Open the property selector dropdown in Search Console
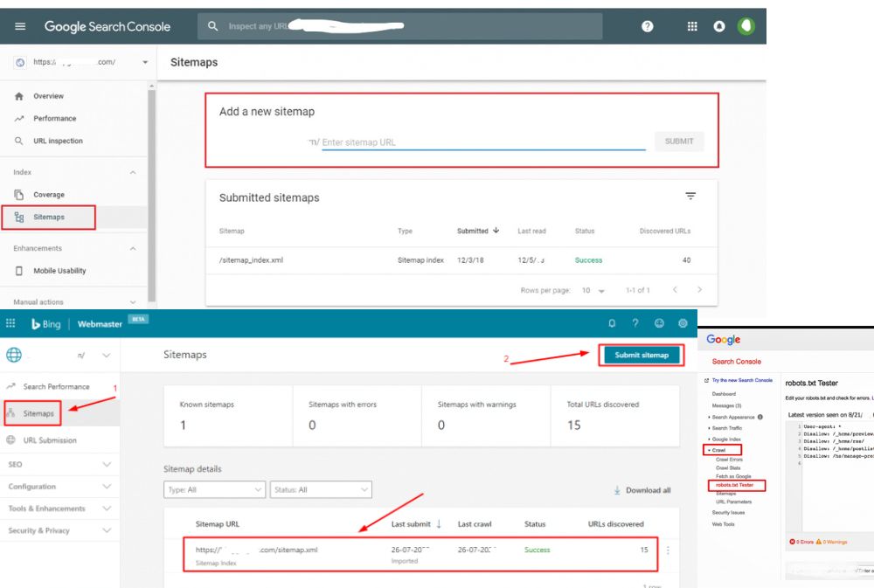 pos(145,63)
